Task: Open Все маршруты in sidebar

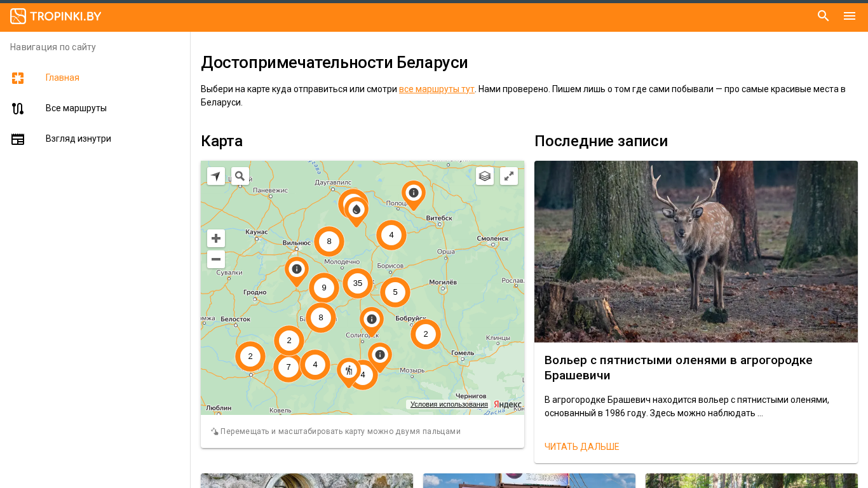Action: click(x=76, y=108)
